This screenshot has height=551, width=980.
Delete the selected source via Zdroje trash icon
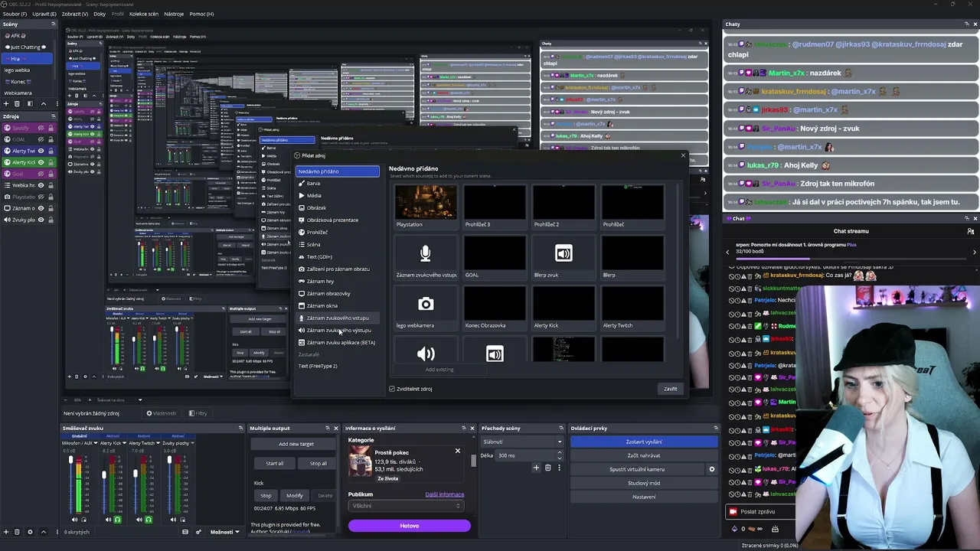pyautogui.click(x=18, y=532)
